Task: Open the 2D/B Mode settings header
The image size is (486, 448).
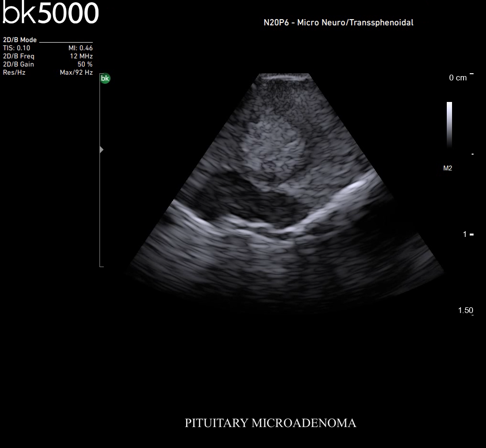Action: click(20, 40)
